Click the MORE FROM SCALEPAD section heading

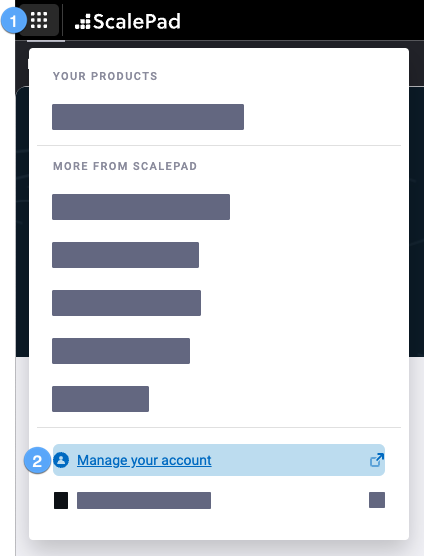coord(125,166)
